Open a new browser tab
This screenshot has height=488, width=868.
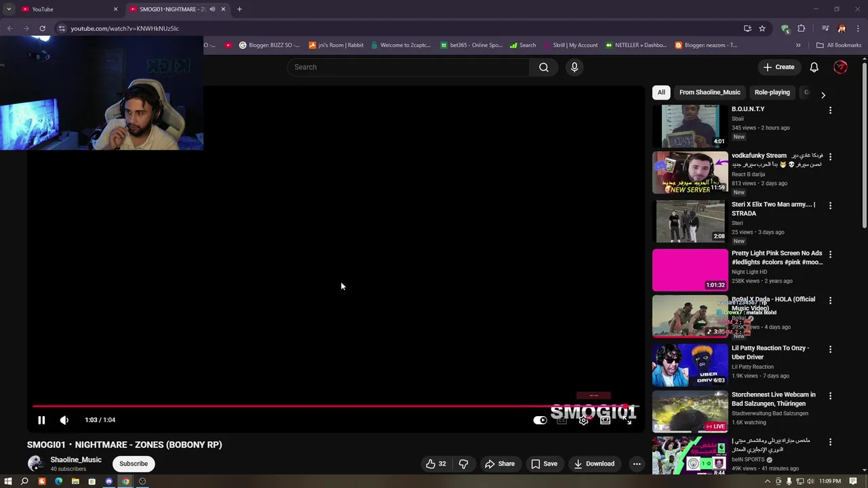[x=239, y=9]
